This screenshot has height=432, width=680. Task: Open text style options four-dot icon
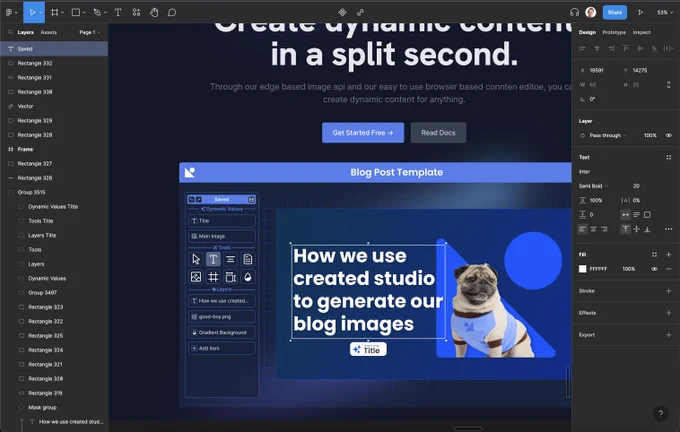click(668, 157)
